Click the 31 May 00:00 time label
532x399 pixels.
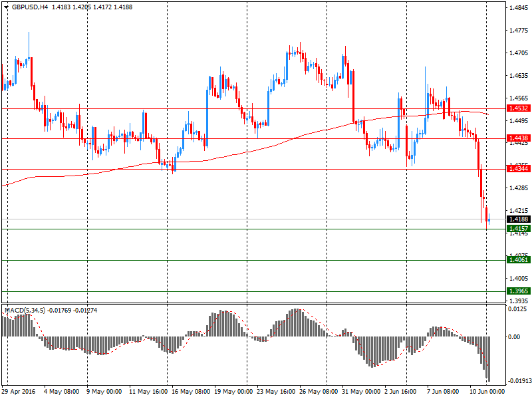(x=360, y=392)
